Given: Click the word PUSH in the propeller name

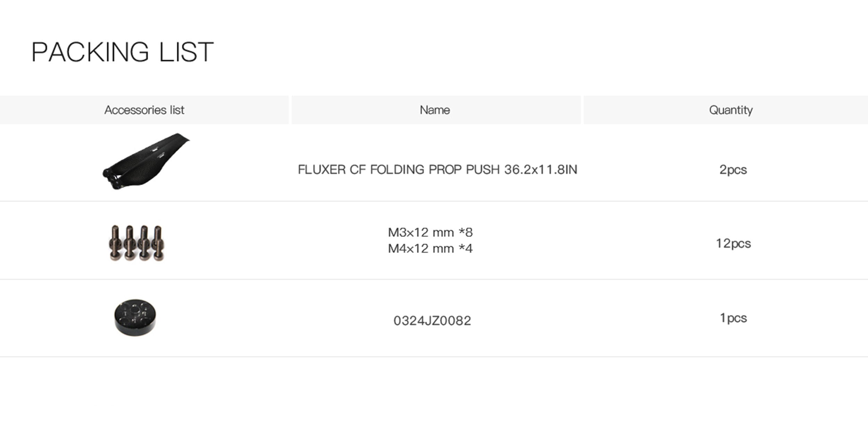Looking at the screenshot, I should [483, 170].
